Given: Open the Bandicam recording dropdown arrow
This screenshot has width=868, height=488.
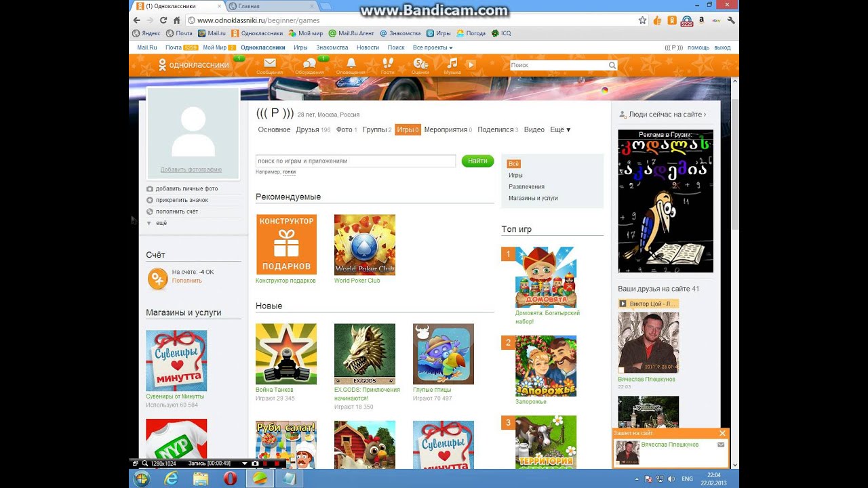Looking at the screenshot, I should 244,463.
